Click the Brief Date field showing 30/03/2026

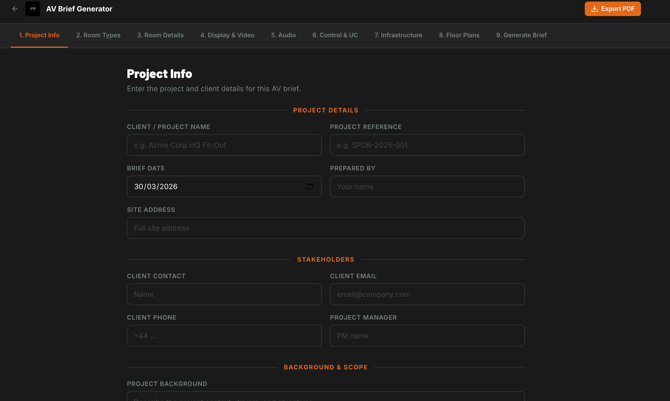coord(224,186)
